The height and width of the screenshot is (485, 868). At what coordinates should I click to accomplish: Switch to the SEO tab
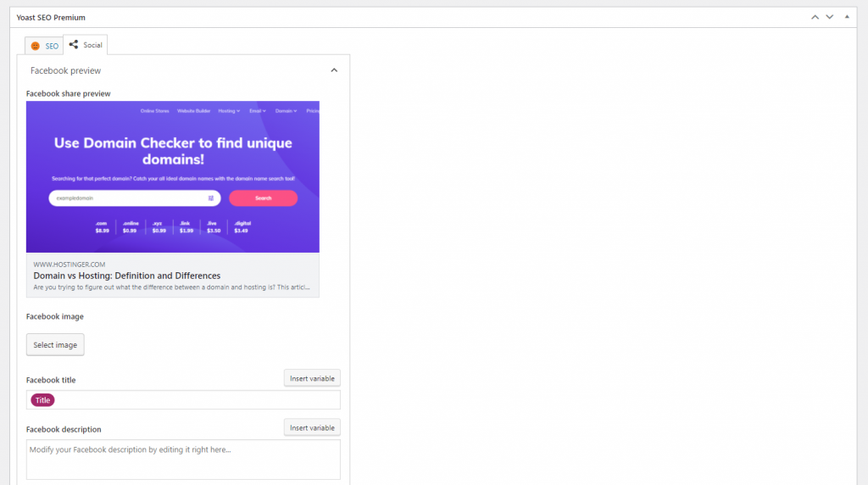44,46
